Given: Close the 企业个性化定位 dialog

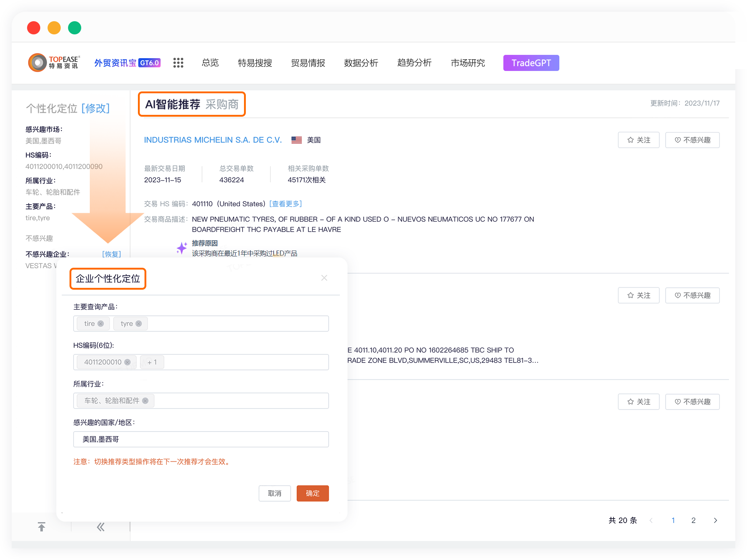Looking at the screenshot, I should pyautogui.click(x=324, y=278).
